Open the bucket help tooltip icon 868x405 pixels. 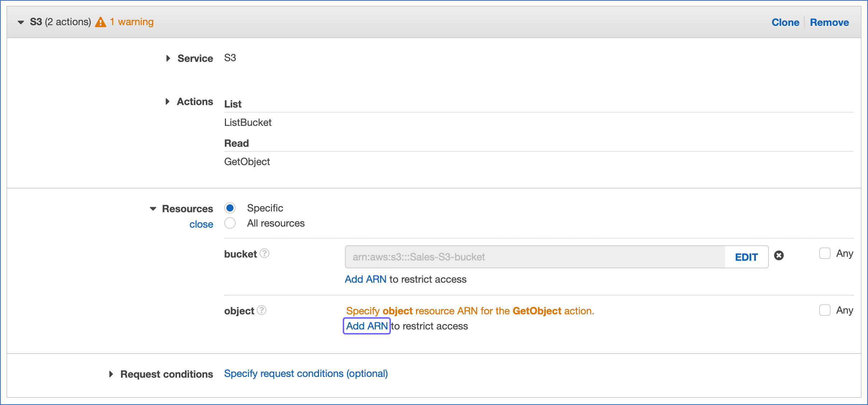265,254
